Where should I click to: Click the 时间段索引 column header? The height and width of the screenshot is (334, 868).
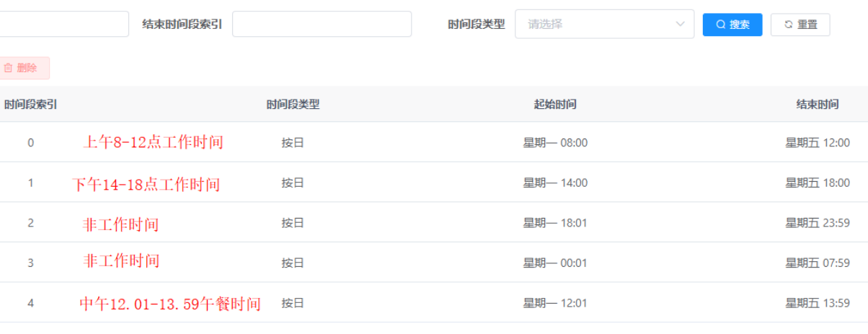click(30, 105)
